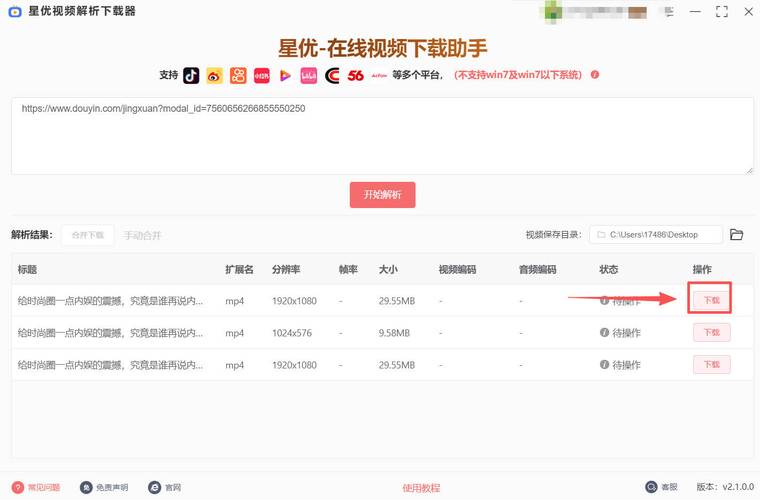Maximize the window with fullscreen icon
The width and height of the screenshot is (760, 500).
722,12
